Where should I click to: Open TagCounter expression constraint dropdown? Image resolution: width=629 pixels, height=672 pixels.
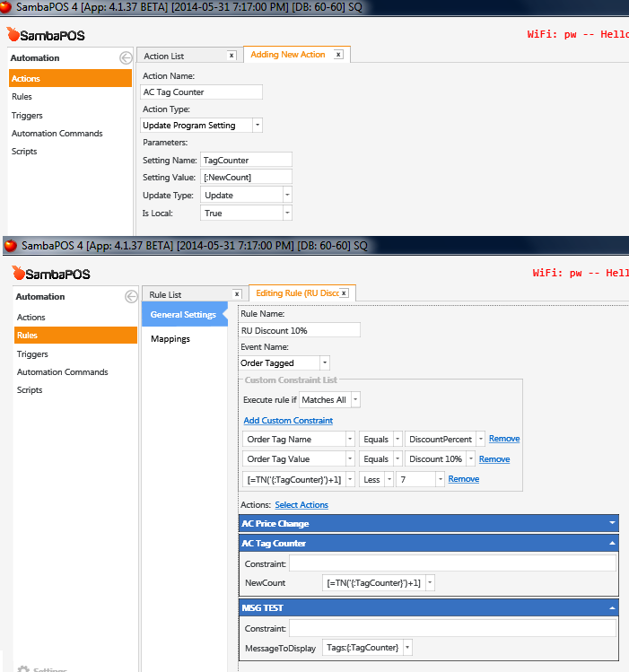tap(350, 479)
